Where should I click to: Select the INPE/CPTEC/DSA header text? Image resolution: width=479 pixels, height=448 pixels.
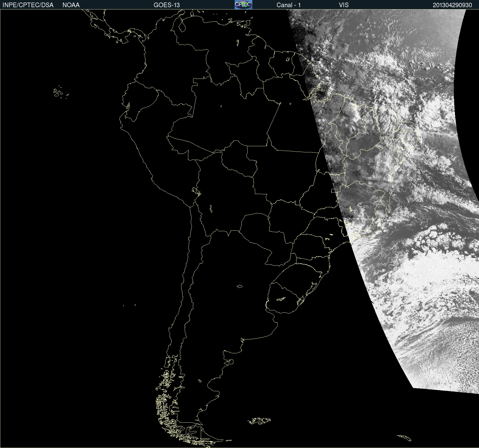click(x=28, y=5)
